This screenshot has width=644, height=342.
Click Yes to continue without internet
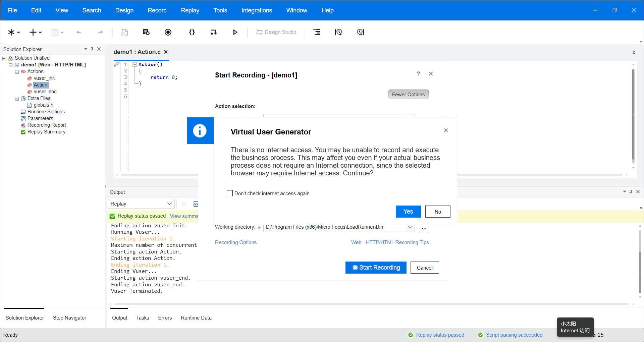pos(408,212)
